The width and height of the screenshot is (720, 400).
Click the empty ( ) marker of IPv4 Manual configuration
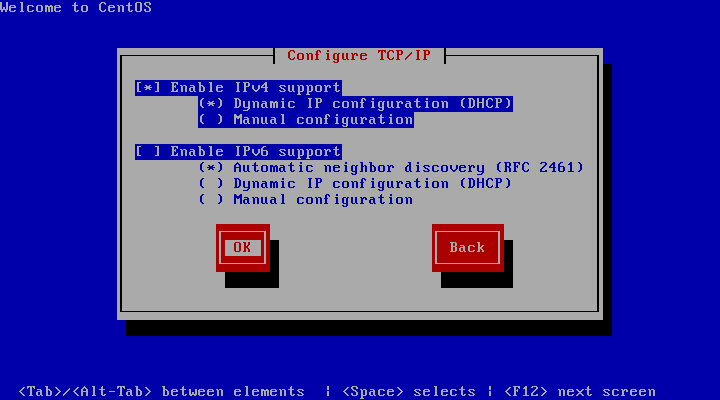coord(211,120)
